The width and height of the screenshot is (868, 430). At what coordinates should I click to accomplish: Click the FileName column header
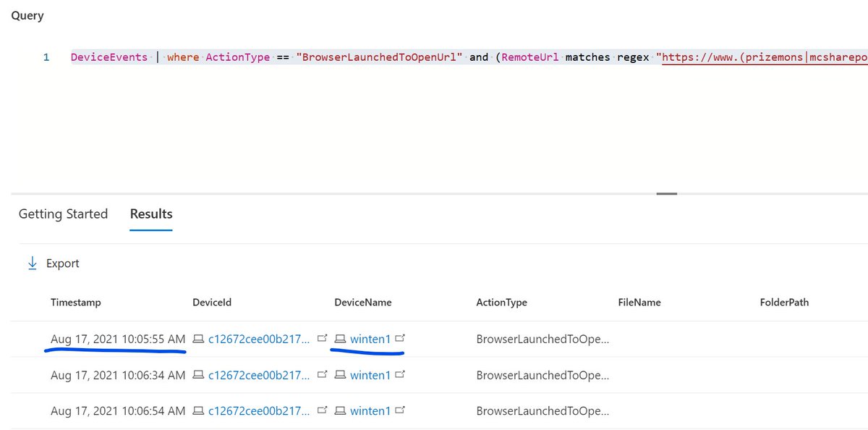point(639,303)
